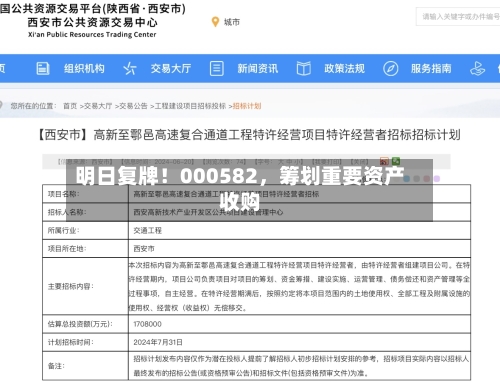Share via the red Weibo icon
This screenshot has width=500, height=382.
(x=384, y=161)
